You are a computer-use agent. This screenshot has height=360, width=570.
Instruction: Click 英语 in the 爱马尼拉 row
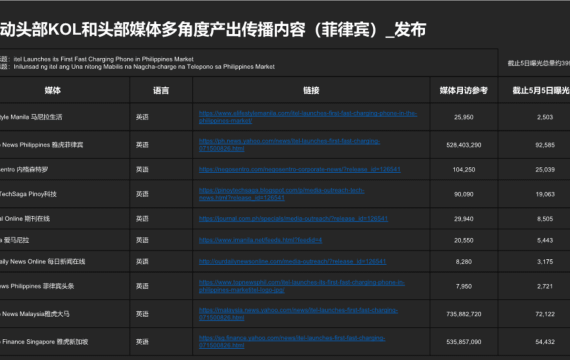142,240
